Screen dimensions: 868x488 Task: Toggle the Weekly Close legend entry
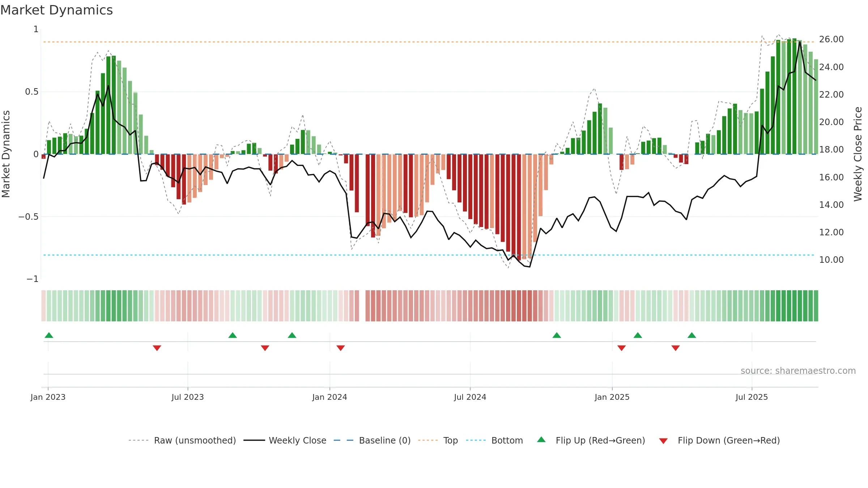(285, 440)
